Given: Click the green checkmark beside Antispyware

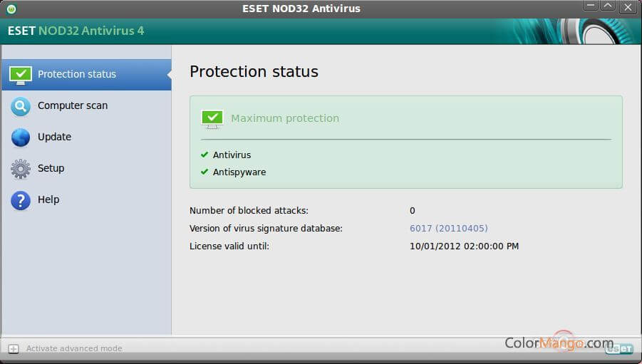Looking at the screenshot, I should click(204, 172).
